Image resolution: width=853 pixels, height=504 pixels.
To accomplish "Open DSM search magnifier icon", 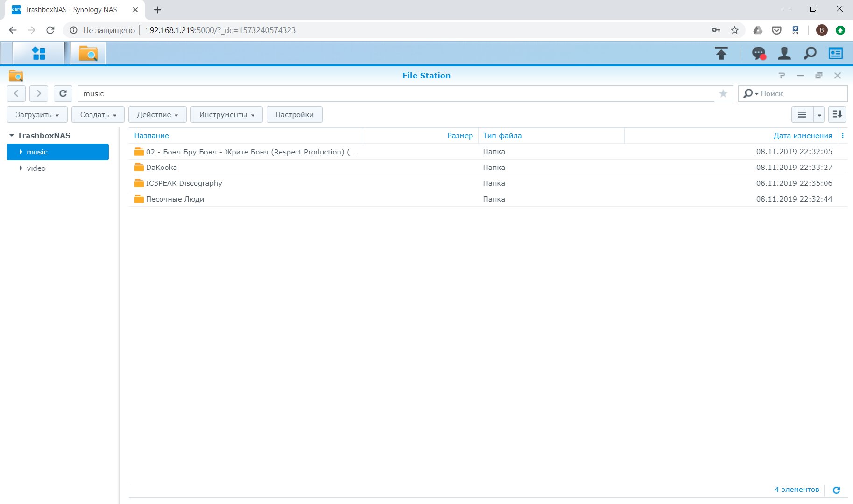I will click(810, 53).
